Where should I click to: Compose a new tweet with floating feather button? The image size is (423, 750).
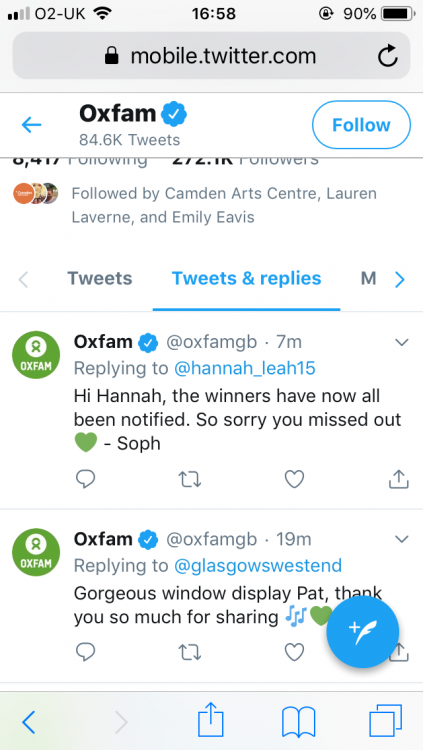(363, 631)
